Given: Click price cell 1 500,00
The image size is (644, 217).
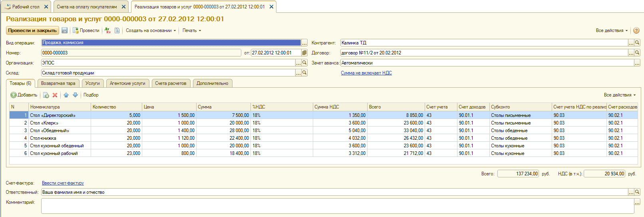Looking at the screenshot, I should (x=169, y=115).
